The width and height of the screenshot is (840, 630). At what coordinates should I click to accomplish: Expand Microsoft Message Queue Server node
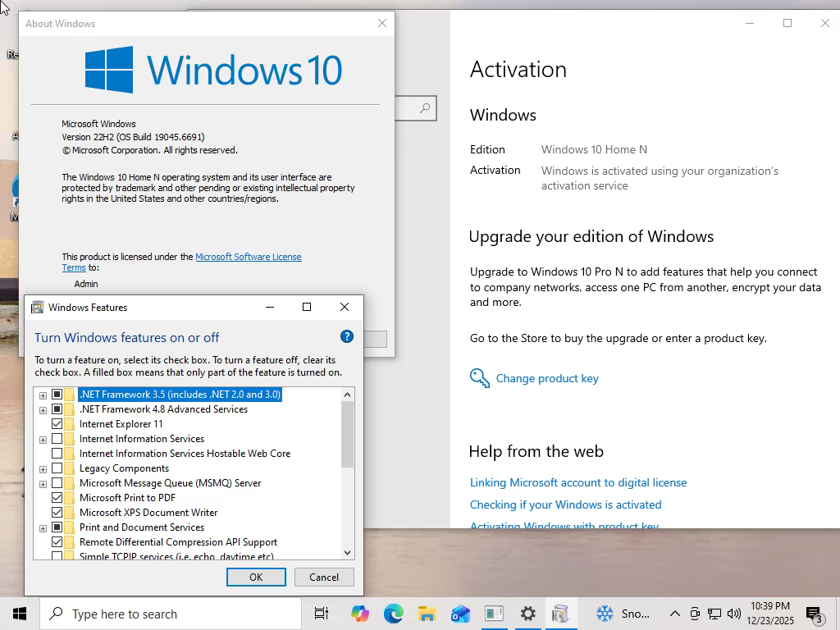pos(43,484)
